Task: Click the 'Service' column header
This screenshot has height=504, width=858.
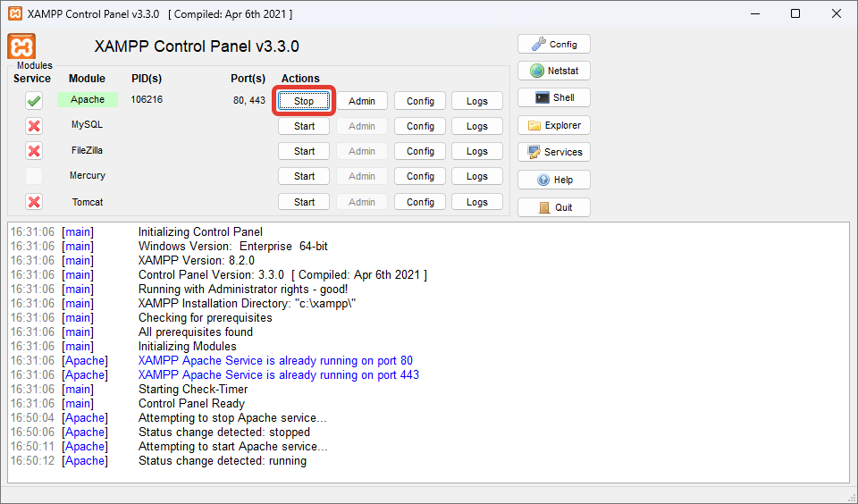Action: [32, 79]
